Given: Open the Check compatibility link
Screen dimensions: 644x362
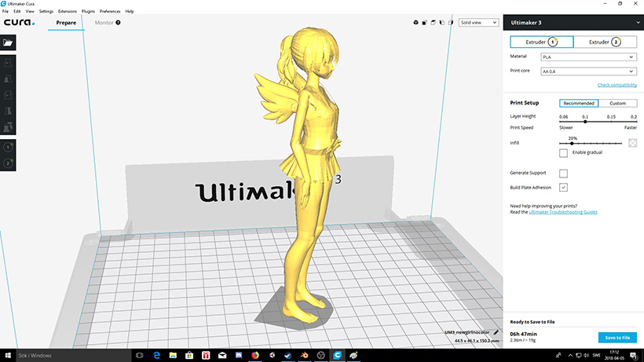Looking at the screenshot, I should (617, 85).
